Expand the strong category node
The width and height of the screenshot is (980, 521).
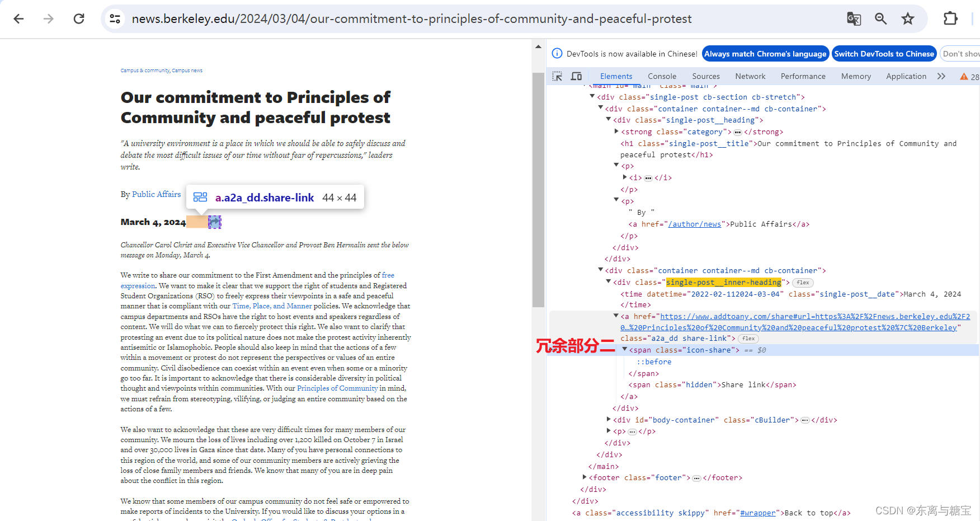[616, 132]
